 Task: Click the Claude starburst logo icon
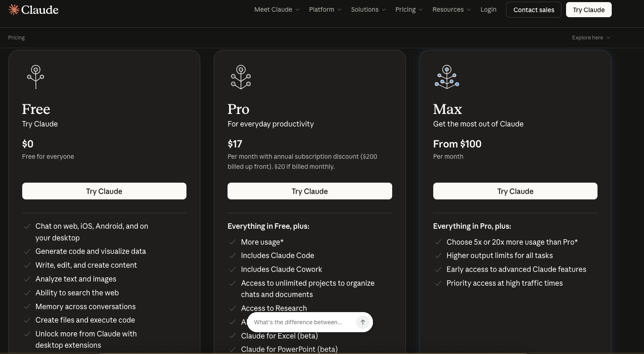pyautogui.click(x=14, y=10)
